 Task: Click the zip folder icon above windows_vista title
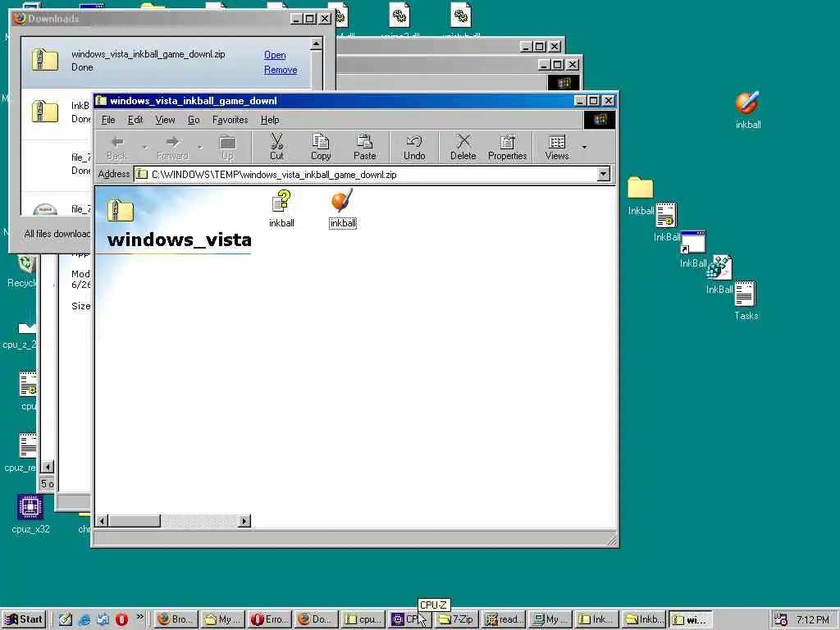(120, 211)
